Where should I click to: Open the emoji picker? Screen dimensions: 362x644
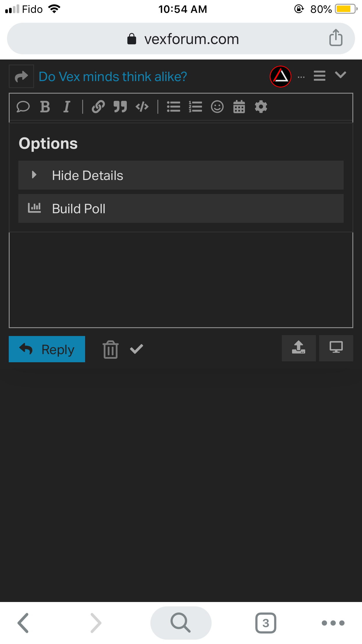pyautogui.click(x=217, y=107)
